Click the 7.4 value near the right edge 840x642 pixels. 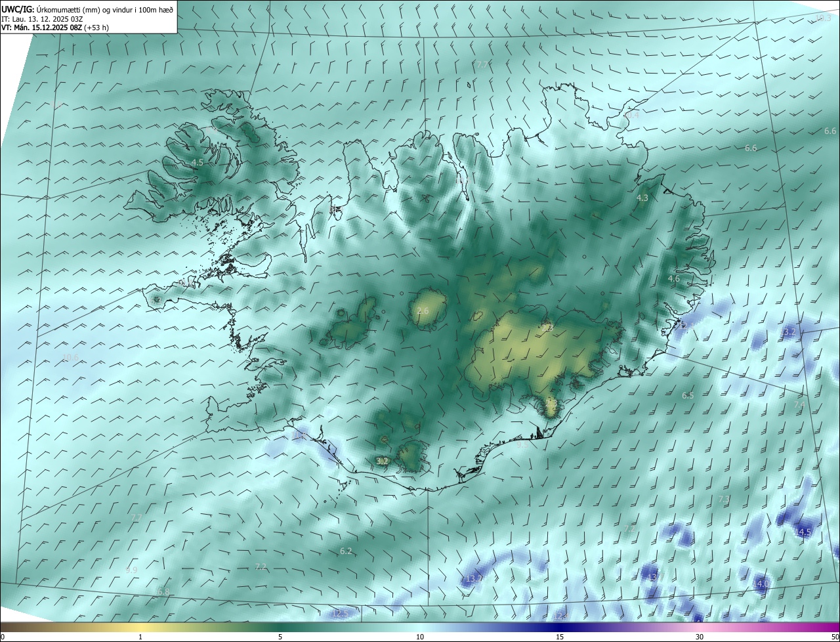799,405
